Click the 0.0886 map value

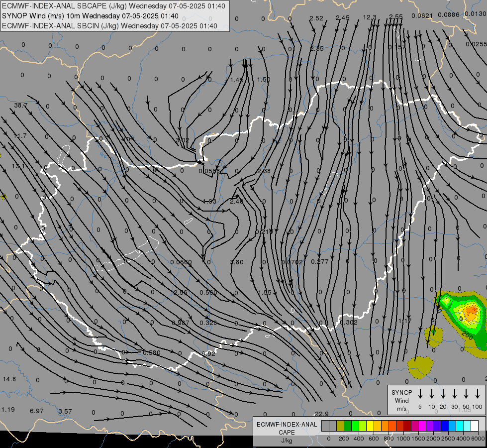[449, 14]
